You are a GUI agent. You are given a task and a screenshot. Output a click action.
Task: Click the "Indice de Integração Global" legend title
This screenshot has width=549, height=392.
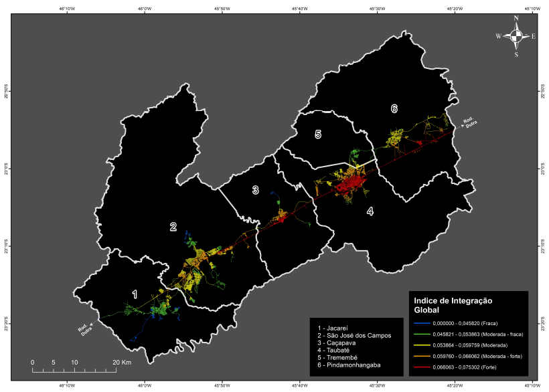[x=453, y=306]
